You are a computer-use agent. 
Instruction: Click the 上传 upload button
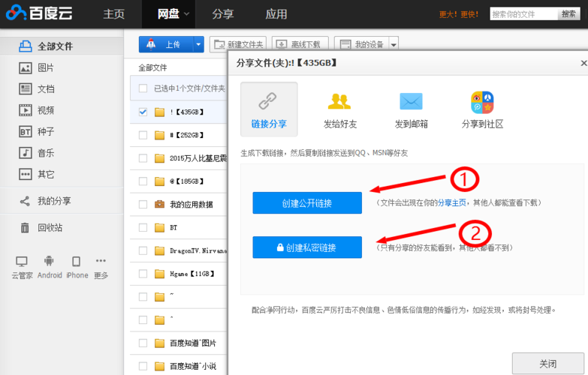pos(167,44)
